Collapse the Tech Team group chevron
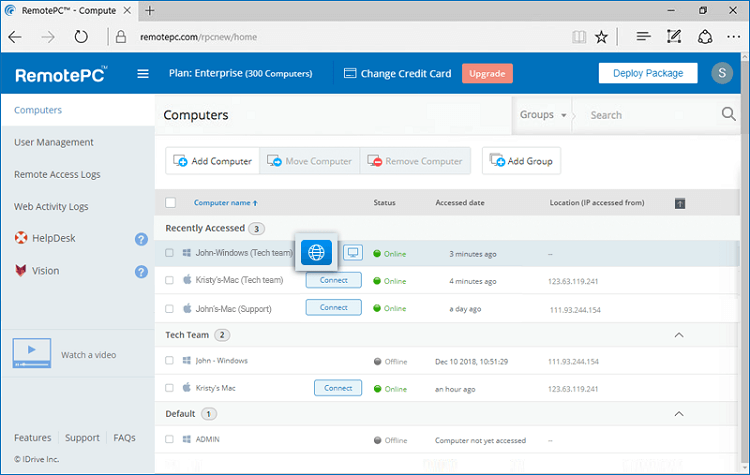The height and width of the screenshot is (475, 750). (x=679, y=335)
